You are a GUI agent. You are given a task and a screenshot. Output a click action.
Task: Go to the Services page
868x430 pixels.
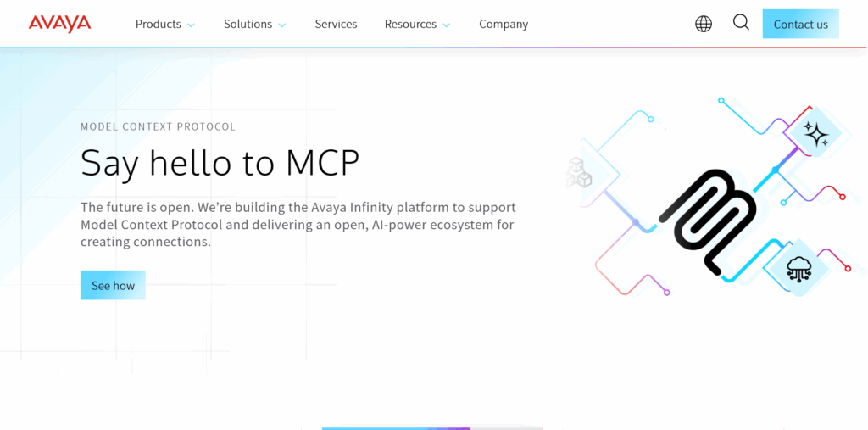[x=336, y=25]
